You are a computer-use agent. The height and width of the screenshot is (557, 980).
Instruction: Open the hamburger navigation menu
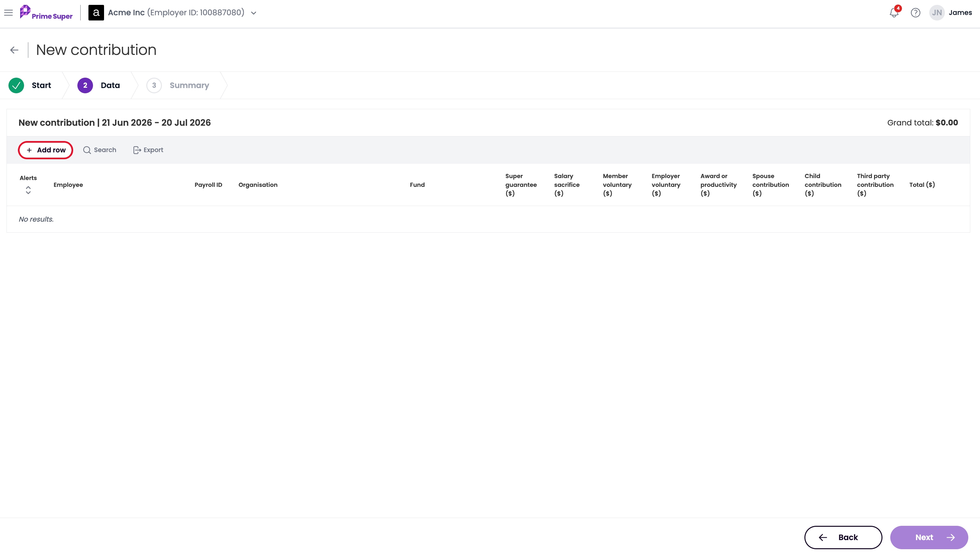(x=8, y=13)
